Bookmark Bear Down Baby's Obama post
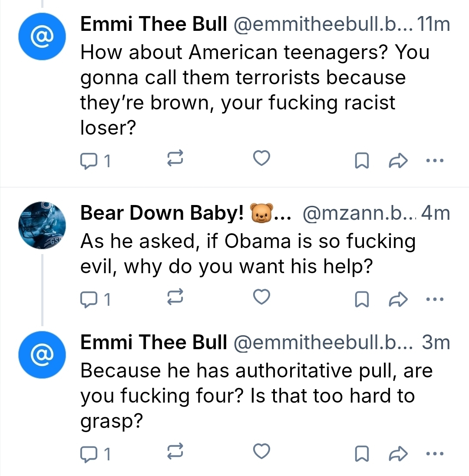Viewport: 469px width, 476px height. click(361, 298)
